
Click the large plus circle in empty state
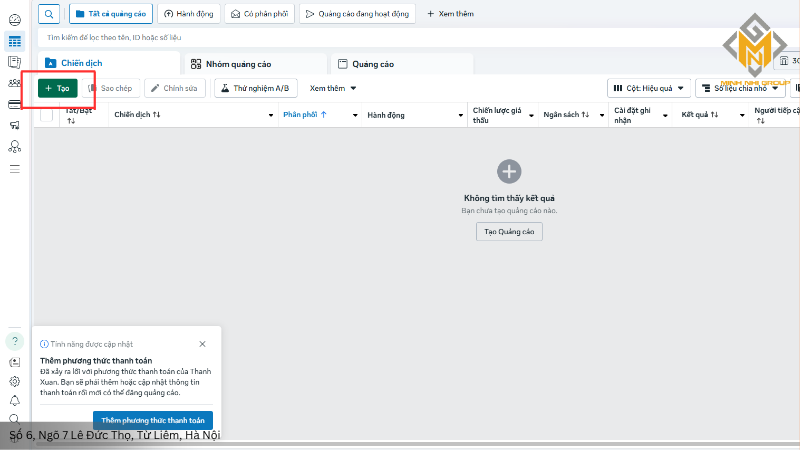509,171
